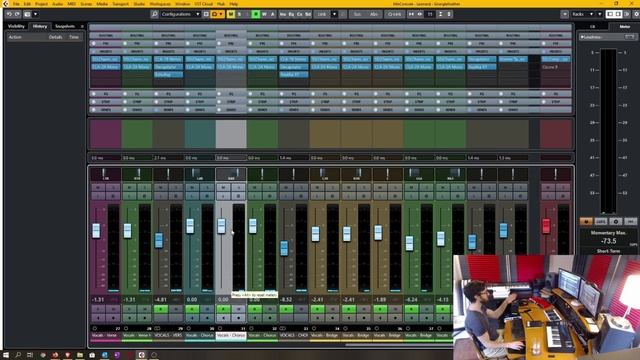Open MixConsole setup gear in toolbar
Screen dimensions: 640x360
point(636,14)
